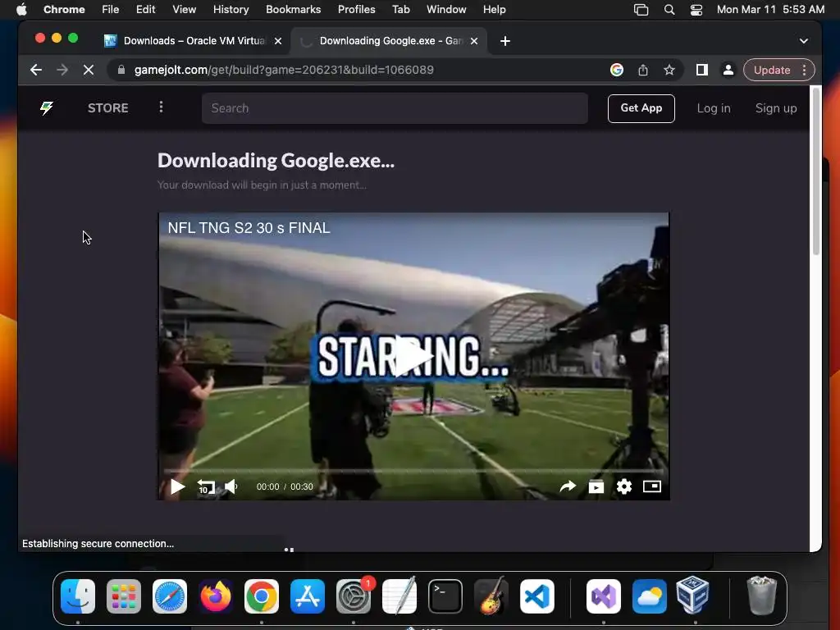Image resolution: width=840 pixels, height=630 pixels.
Task: Open VirtualBox from the Dock
Action: [x=692, y=595]
